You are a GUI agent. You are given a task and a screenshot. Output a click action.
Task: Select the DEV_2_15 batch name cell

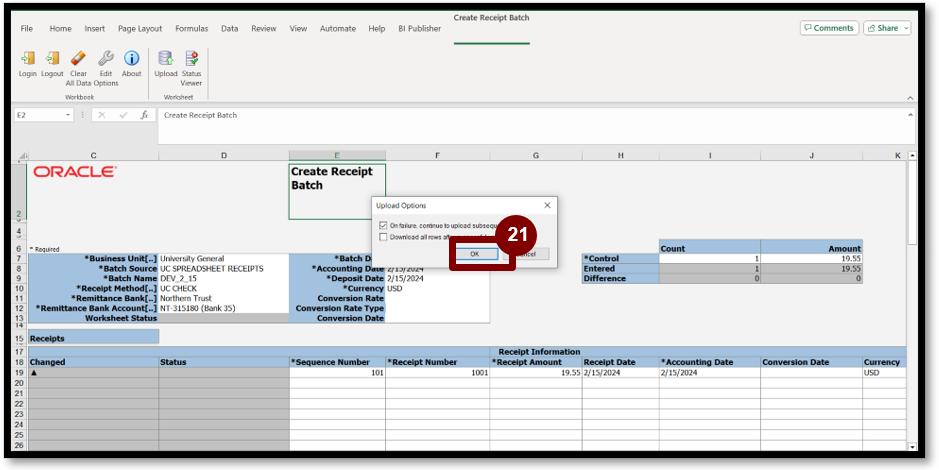tap(224, 278)
